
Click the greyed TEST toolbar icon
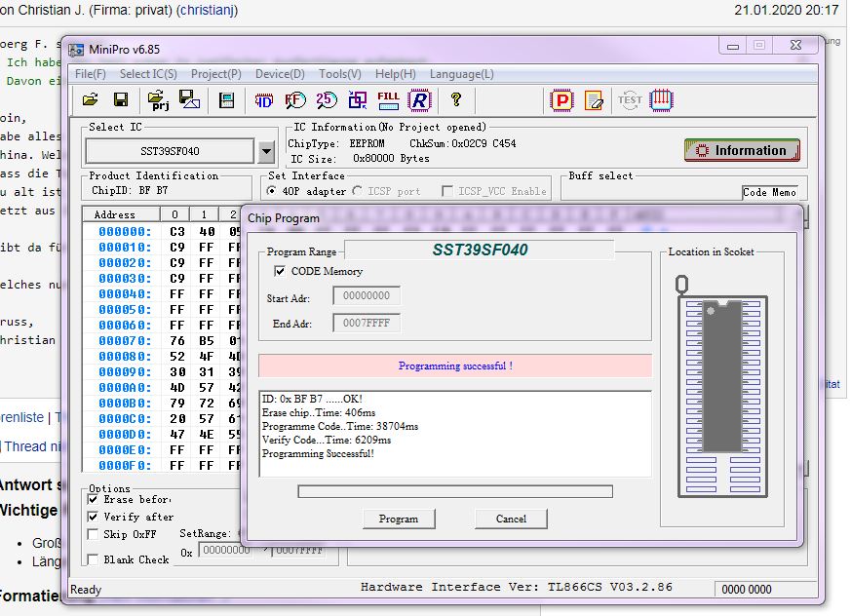[630, 100]
